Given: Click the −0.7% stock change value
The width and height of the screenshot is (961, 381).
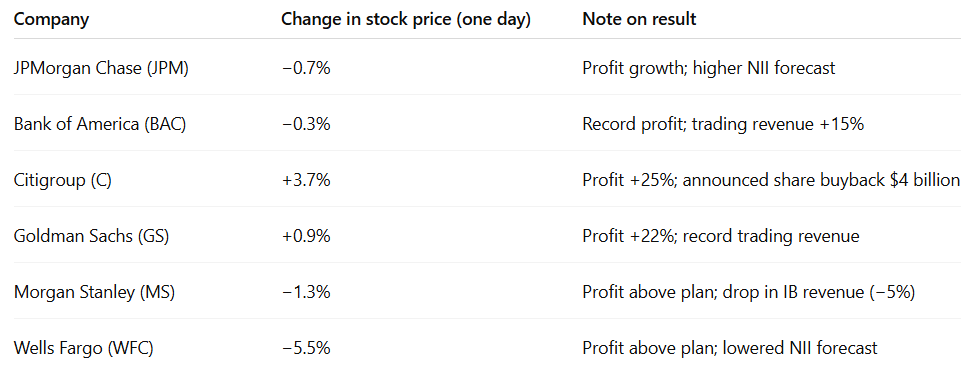Looking at the screenshot, I should (306, 68).
